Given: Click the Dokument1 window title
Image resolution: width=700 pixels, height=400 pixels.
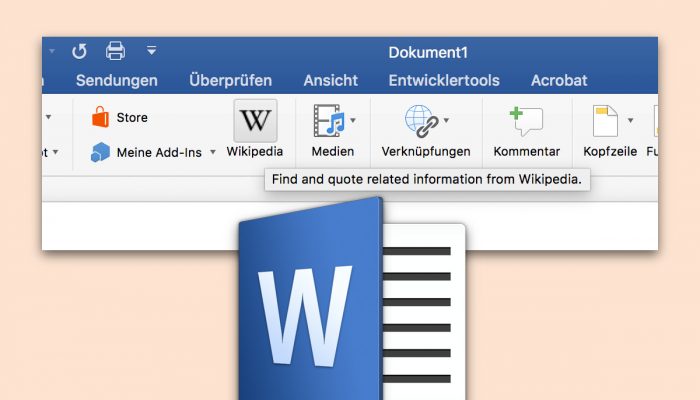Looking at the screenshot, I should [428, 52].
